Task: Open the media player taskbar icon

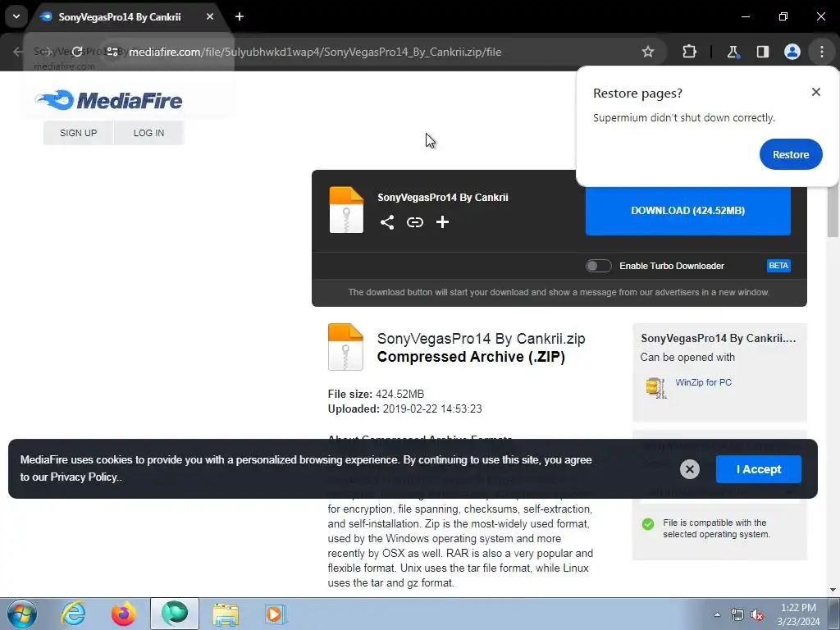Action: 276,614
